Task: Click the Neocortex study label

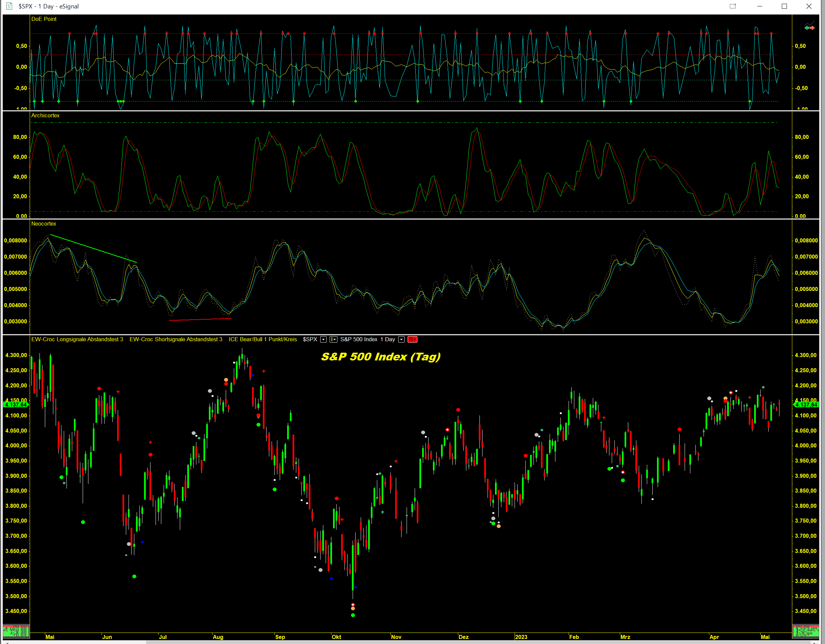Action: (x=44, y=224)
